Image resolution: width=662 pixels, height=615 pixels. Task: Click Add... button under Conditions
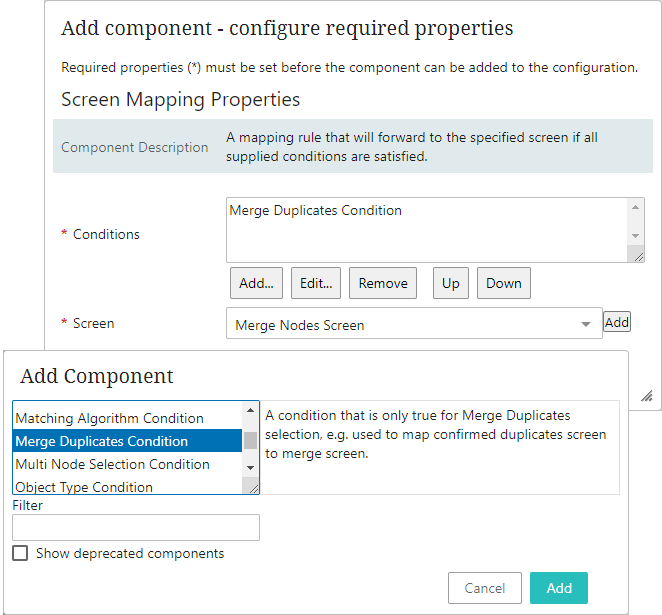(257, 283)
